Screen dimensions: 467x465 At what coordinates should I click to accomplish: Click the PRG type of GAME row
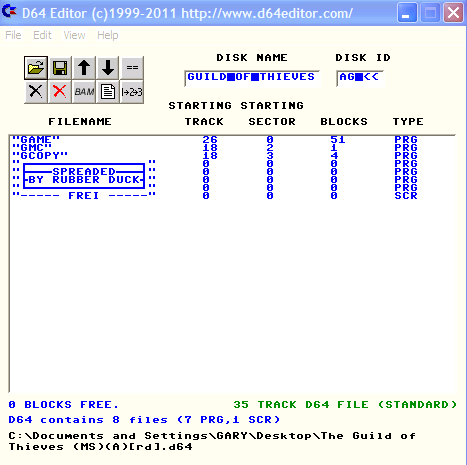click(x=406, y=140)
